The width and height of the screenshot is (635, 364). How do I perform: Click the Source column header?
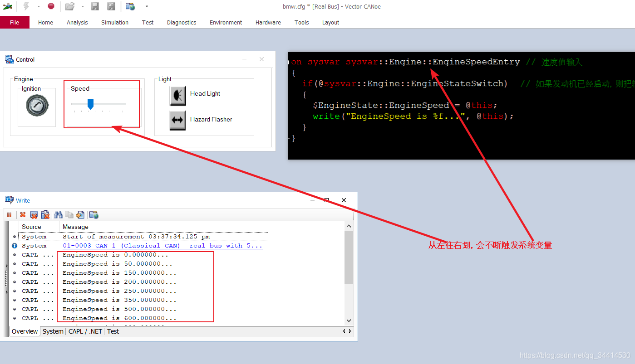coord(39,227)
